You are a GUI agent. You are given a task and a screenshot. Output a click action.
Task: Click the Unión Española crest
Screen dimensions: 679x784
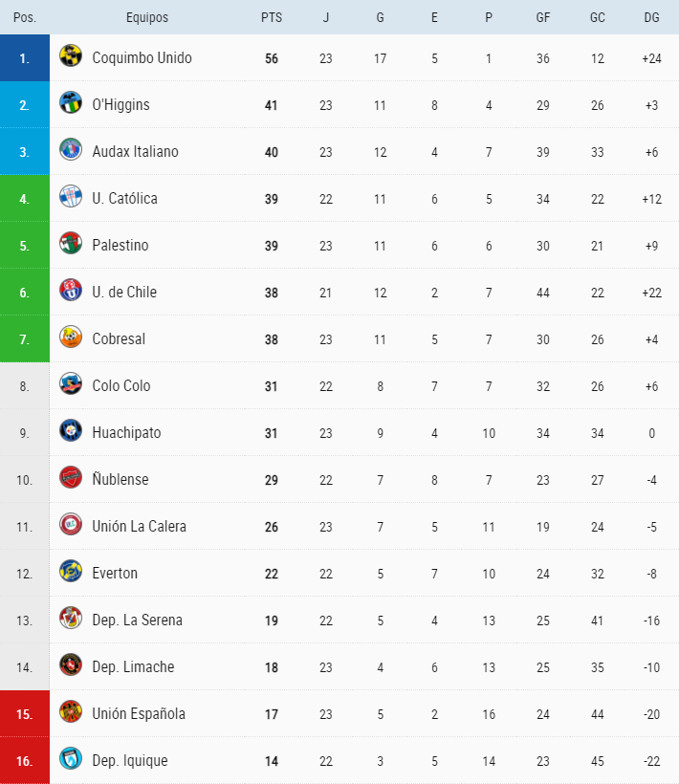pos(71,712)
